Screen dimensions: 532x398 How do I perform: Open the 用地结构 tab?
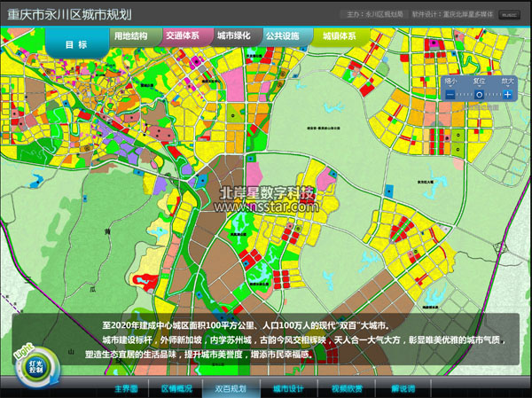[x=131, y=36]
